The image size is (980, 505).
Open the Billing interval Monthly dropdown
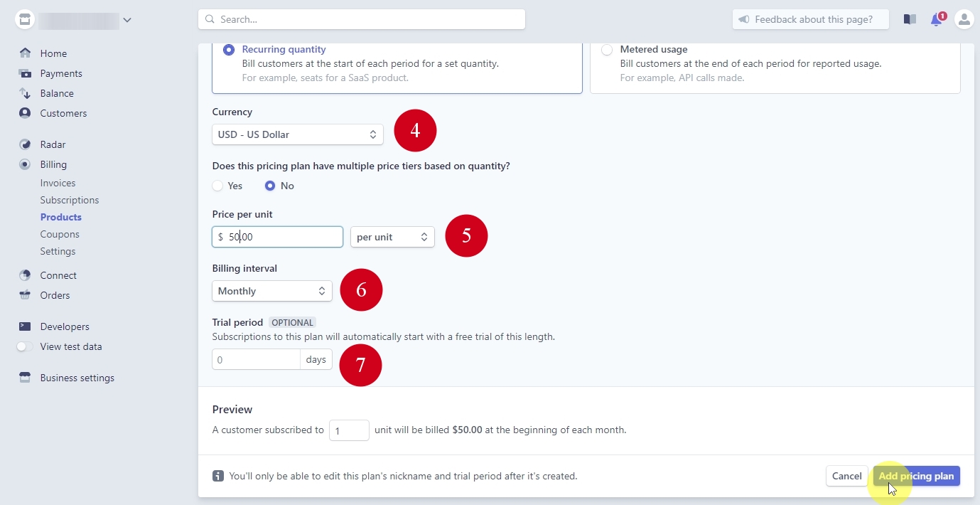tap(271, 291)
